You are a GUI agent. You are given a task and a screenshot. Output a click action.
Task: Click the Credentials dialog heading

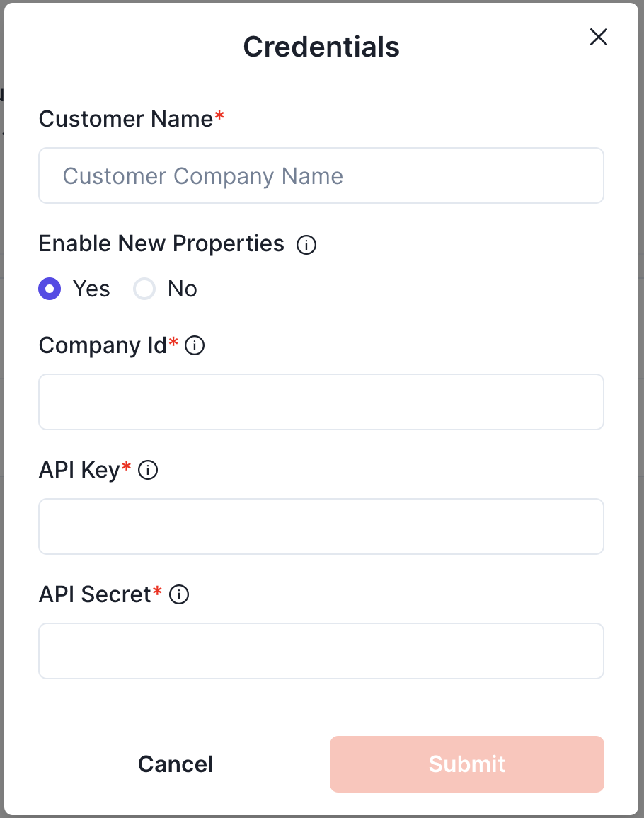(x=321, y=47)
